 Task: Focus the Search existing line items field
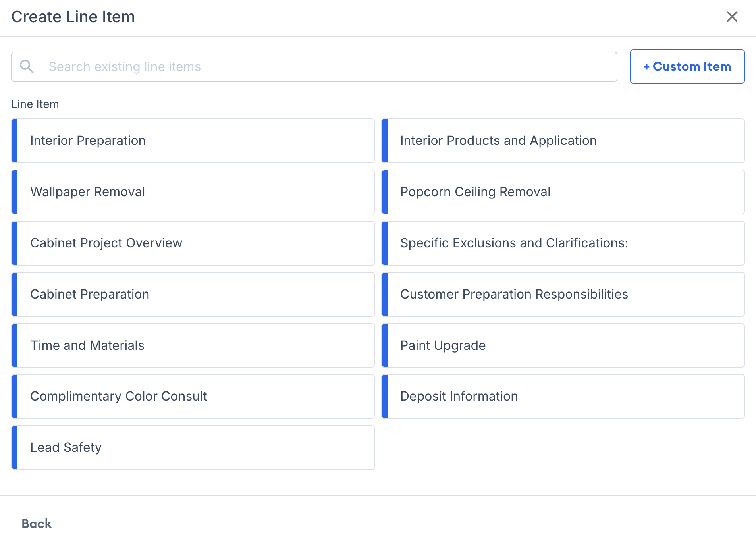pyautogui.click(x=314, y=67)
